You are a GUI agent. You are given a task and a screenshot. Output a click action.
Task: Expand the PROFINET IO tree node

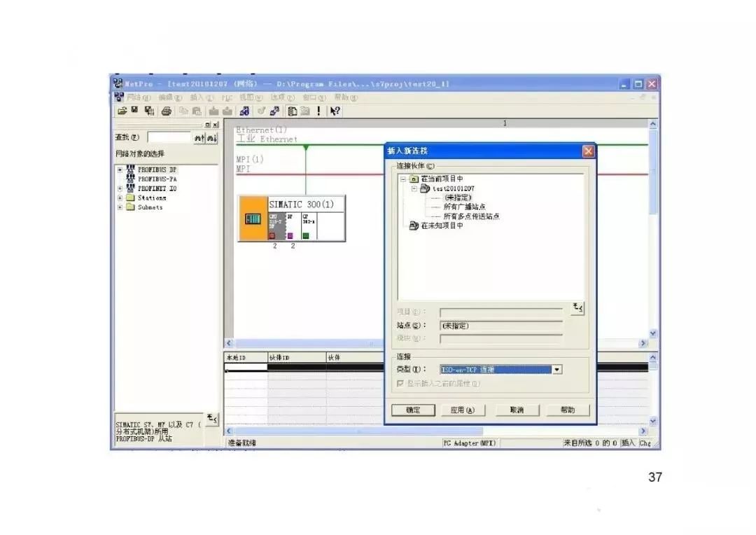[120, 188]
